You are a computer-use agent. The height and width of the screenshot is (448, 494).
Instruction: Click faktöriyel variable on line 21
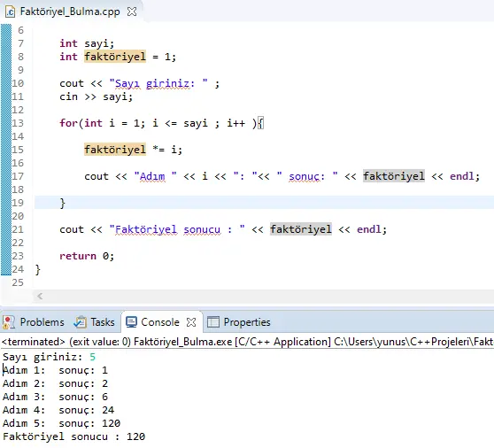coord(301,229)
